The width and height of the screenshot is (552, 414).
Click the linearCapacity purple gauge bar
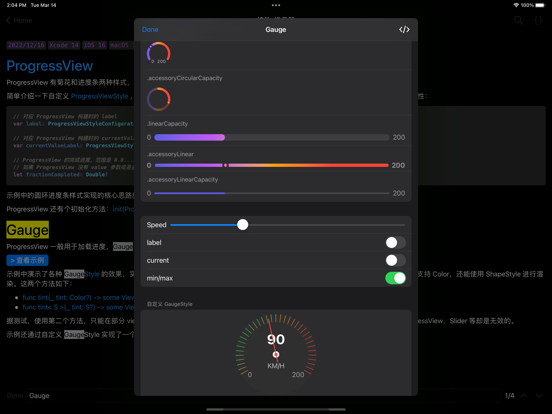(x=272, y=137)
